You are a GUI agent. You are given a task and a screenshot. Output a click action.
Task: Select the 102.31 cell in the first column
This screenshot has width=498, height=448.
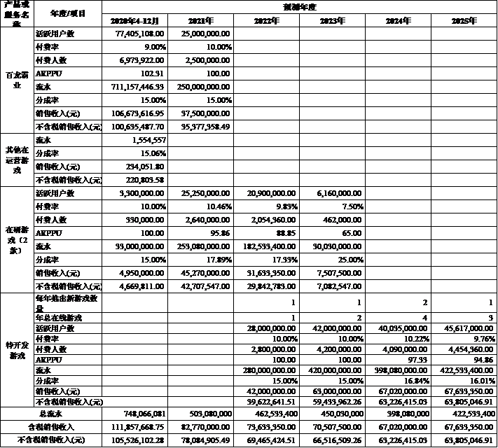(138, 73)
